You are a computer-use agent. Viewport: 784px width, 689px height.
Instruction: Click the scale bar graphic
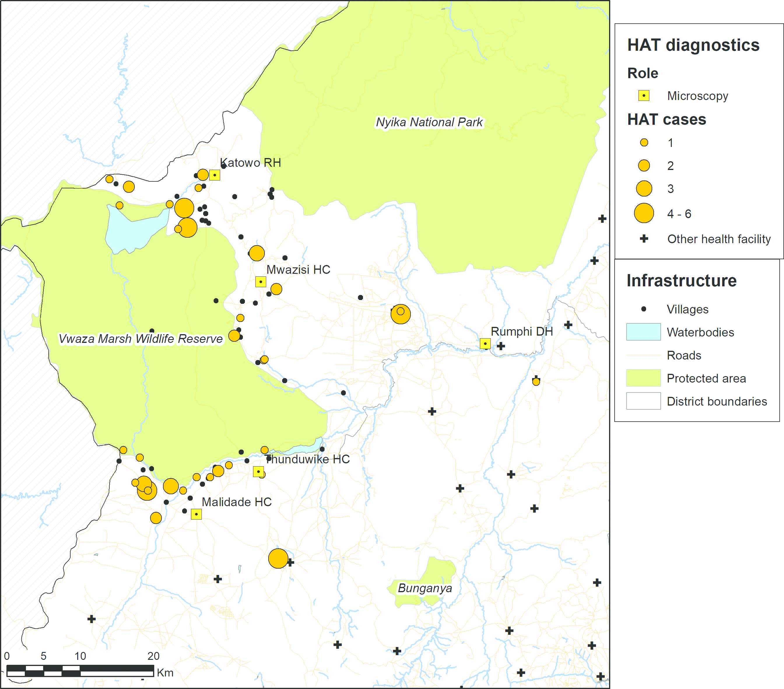point(80,671)
